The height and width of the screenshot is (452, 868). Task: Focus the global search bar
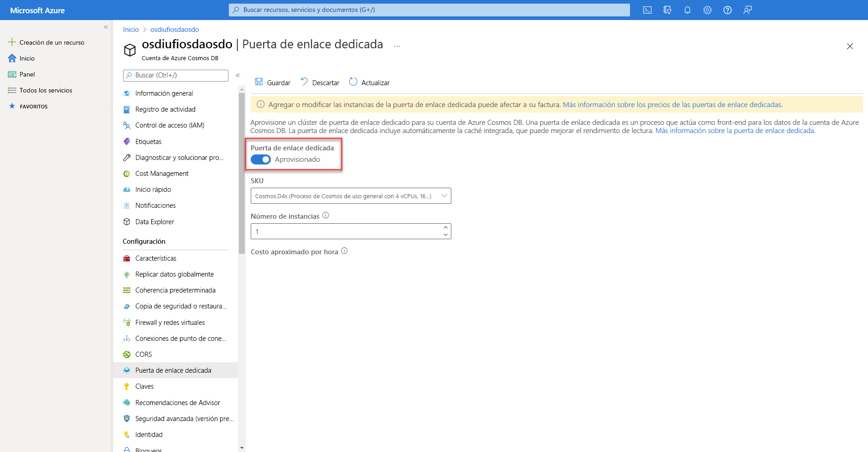tap(429, 10)
